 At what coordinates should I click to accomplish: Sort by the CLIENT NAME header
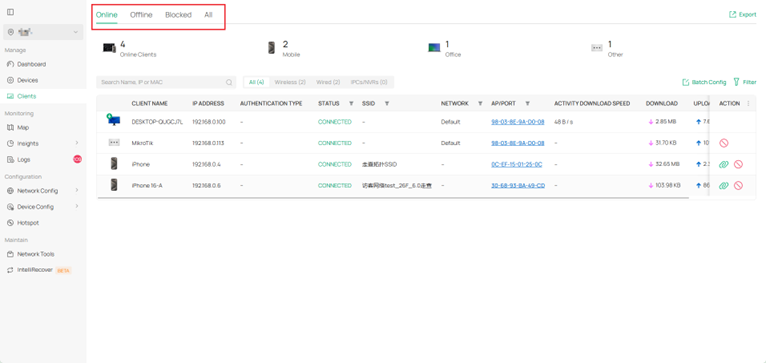(149, 104)
